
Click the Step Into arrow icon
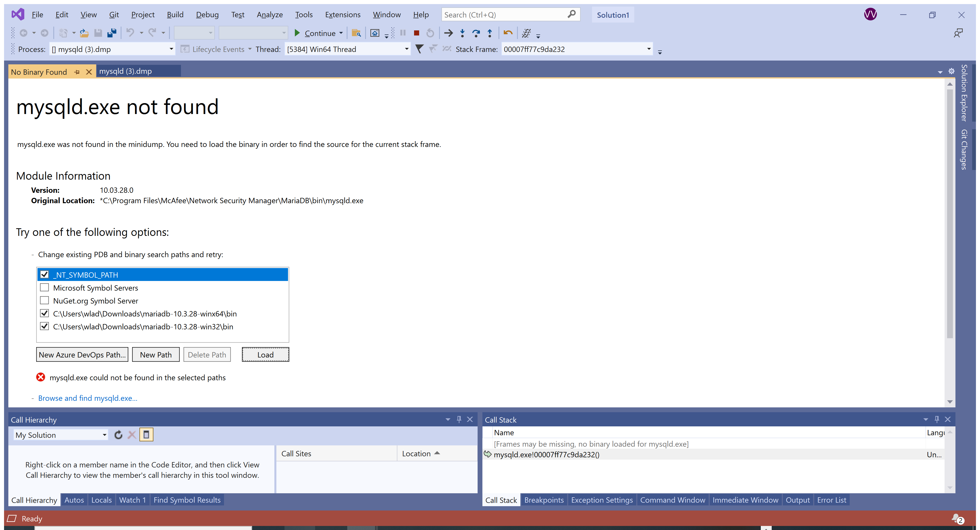pos(462,33)
